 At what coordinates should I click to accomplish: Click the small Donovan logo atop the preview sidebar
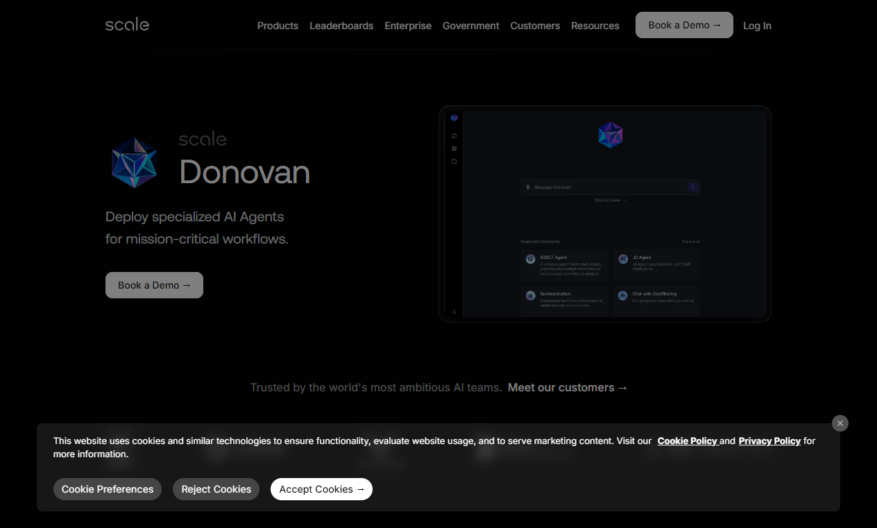click(x=454, y=118)
